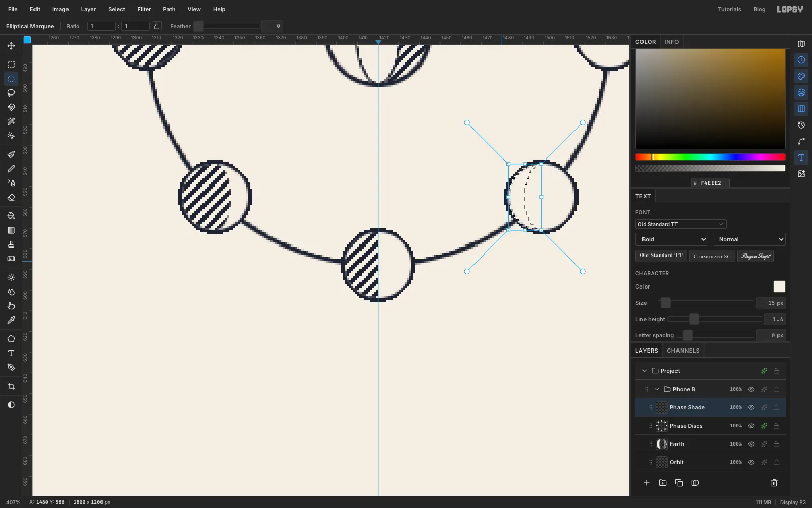Create a new layer group folder
The width and height of the screenshot is (812, 508).
coord(663,483)
